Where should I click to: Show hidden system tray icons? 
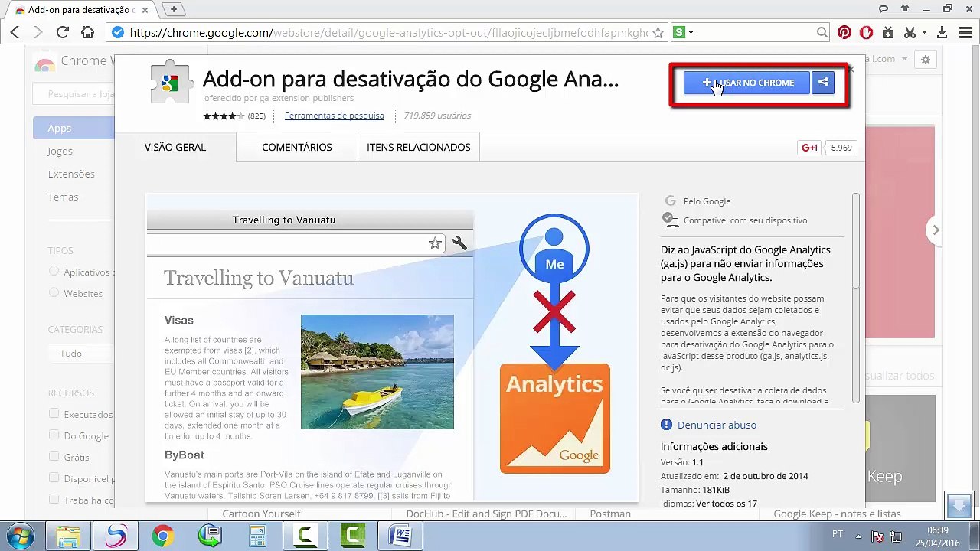858,536
